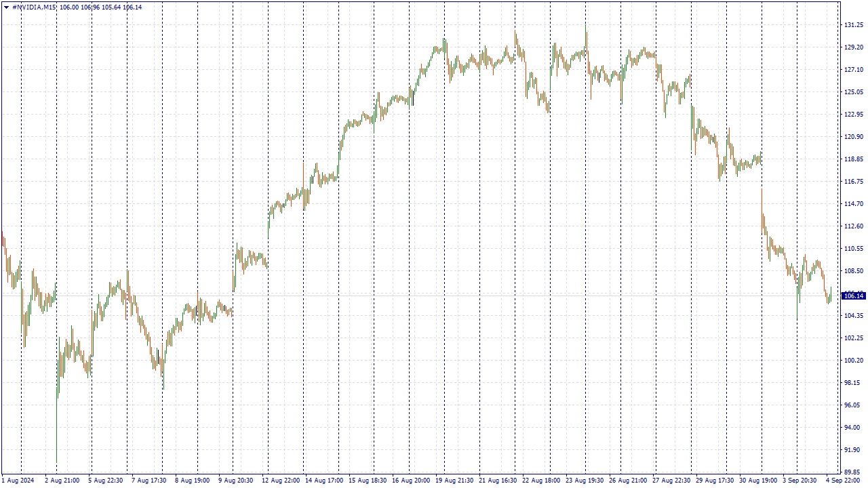Select the 89.85 bottom price label
The image size is (868, 488).
coord(853,472)
